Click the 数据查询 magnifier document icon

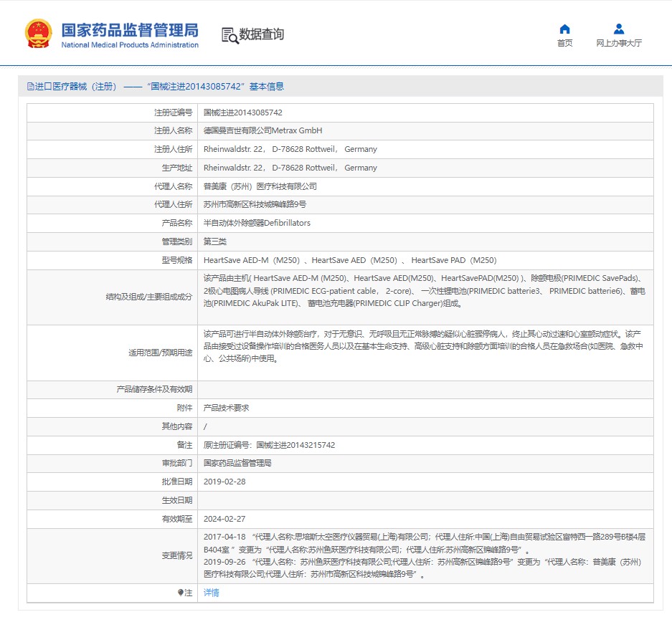229,35
